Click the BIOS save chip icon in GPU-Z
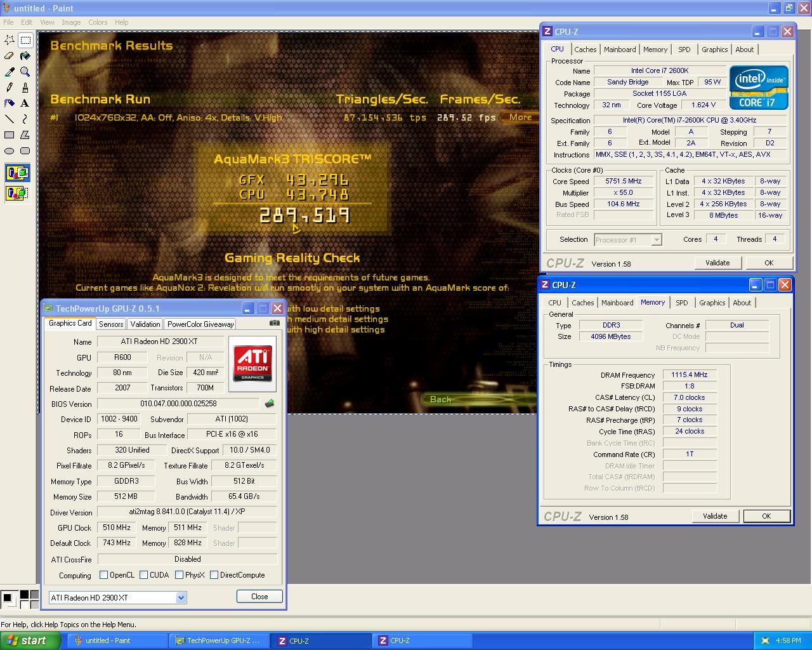 [270, 404]
